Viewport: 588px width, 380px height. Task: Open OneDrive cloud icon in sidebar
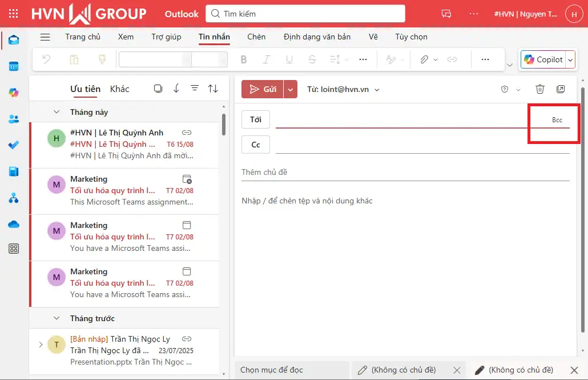[x=14, y=225]
